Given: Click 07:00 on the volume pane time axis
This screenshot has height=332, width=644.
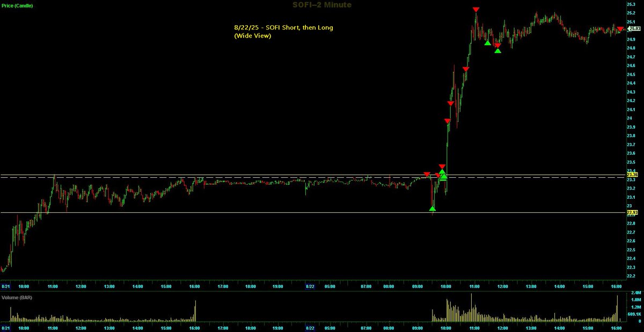Looking at the screenshot, I should click(x=367, y=327).
